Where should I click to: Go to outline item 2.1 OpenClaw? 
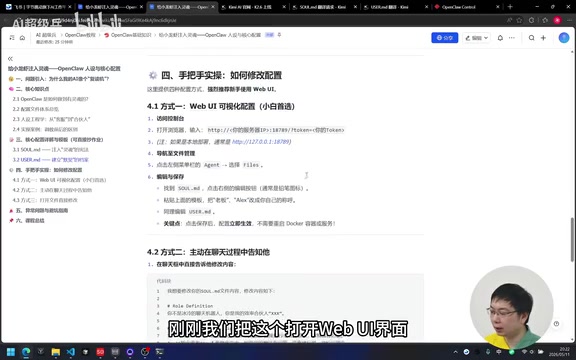click(x=50, y=99)
